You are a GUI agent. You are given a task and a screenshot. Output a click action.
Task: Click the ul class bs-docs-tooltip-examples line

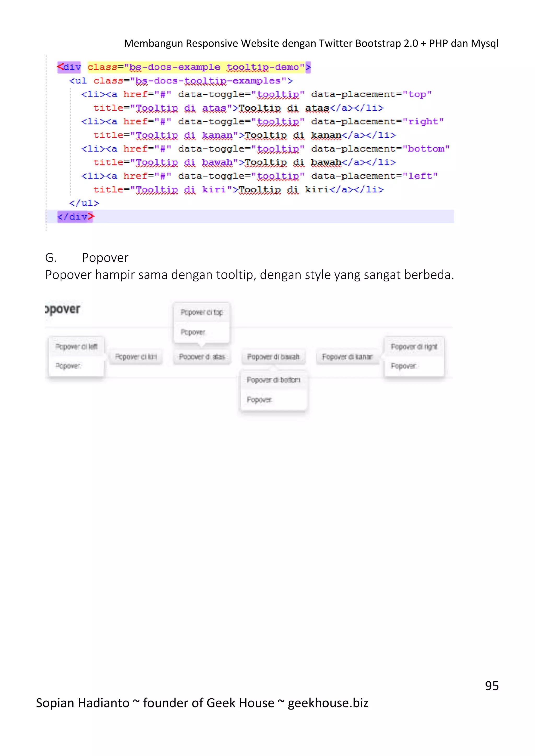point(181,81)
